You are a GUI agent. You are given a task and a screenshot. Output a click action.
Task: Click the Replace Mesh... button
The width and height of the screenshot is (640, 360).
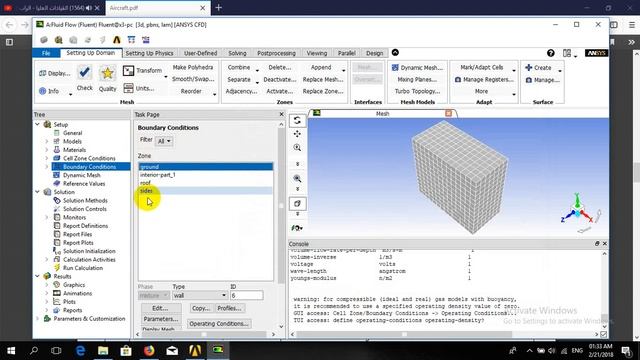coord(322,80)
